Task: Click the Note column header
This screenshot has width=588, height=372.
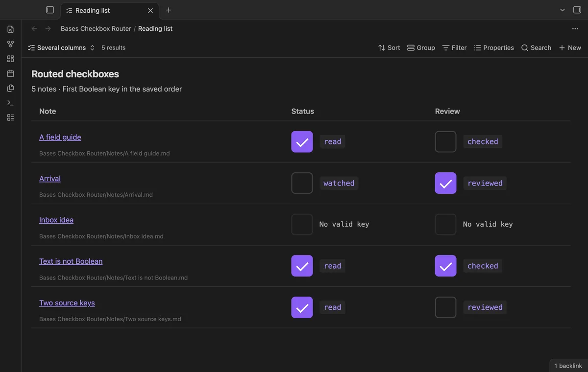Action: point(48,111)
